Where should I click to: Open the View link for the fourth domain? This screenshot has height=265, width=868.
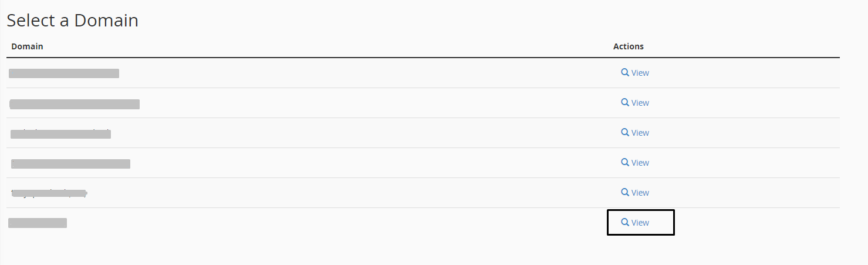click(x=640, y=163)
